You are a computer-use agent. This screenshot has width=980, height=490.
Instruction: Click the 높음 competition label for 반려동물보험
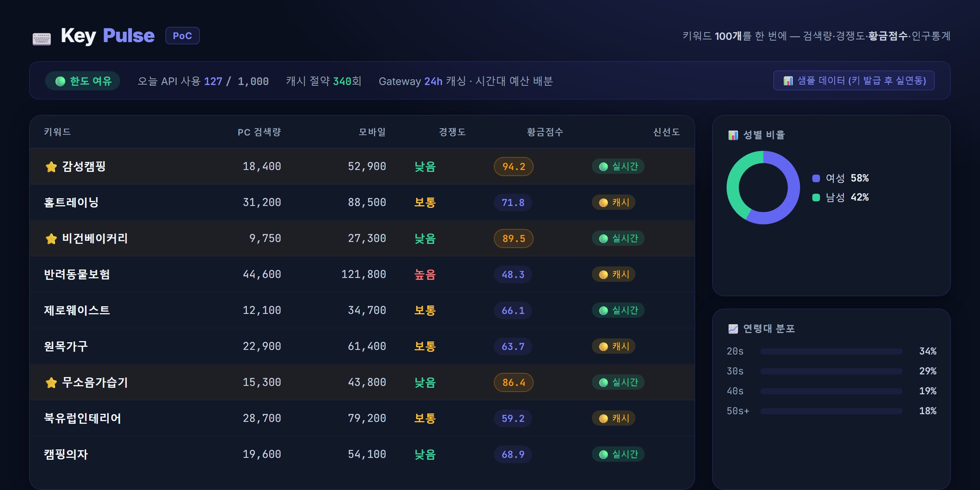pyautogui.click(x=425, y=274)
